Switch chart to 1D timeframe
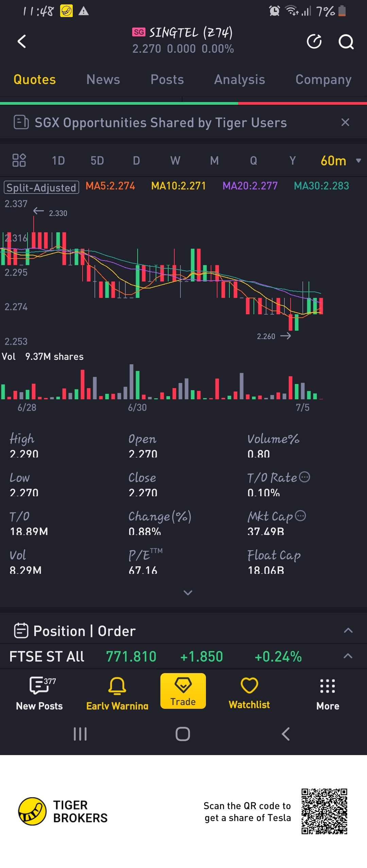367x868 pixels. (x=58, y=161)
